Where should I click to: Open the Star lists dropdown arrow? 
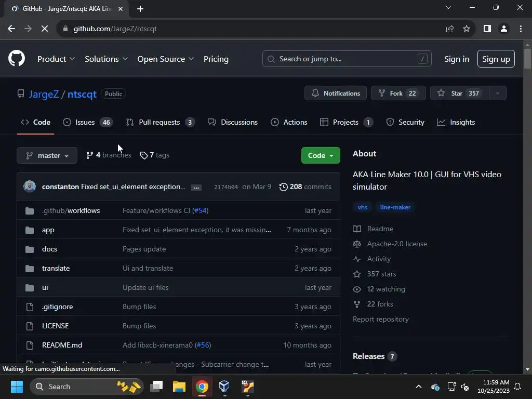click(x=497, y=94)
